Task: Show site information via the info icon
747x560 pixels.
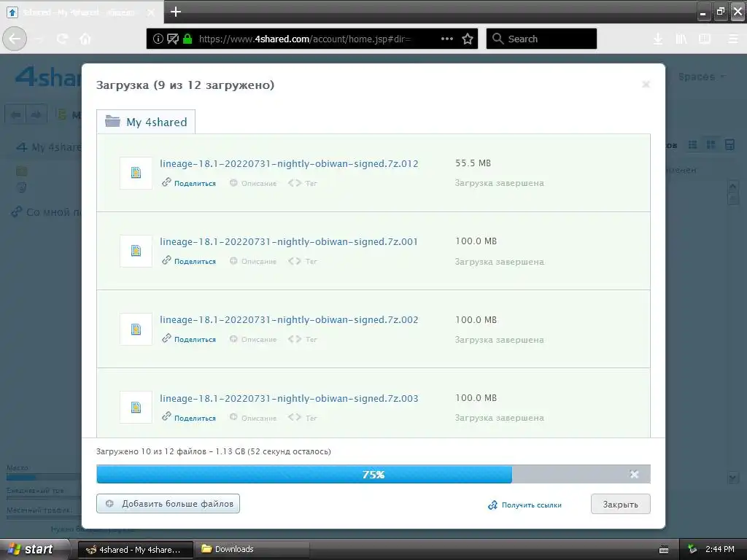Action: click(158, 39)
